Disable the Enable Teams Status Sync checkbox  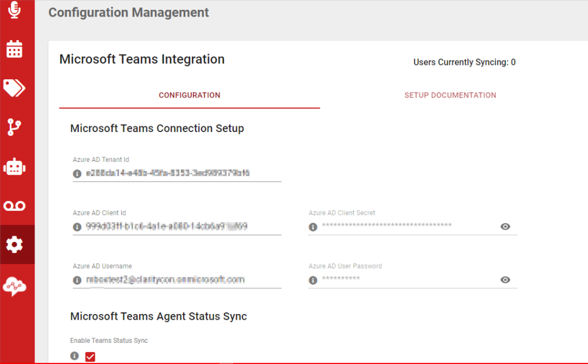pos(90,357)
